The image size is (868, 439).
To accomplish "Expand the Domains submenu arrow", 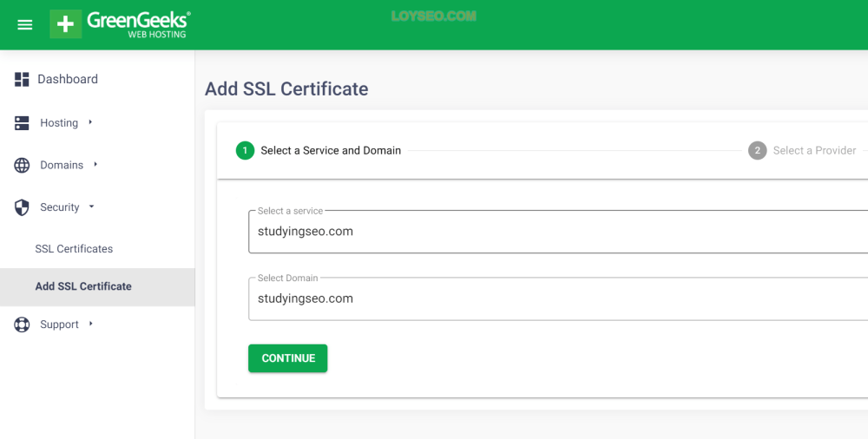I will click(95, 165).
